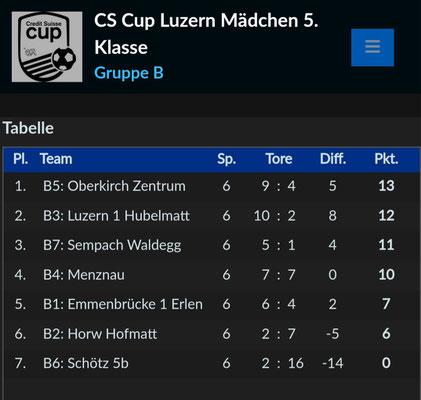Screen dimensions: 421x400
Task: Click the Team column header
Action: point(56,159)
